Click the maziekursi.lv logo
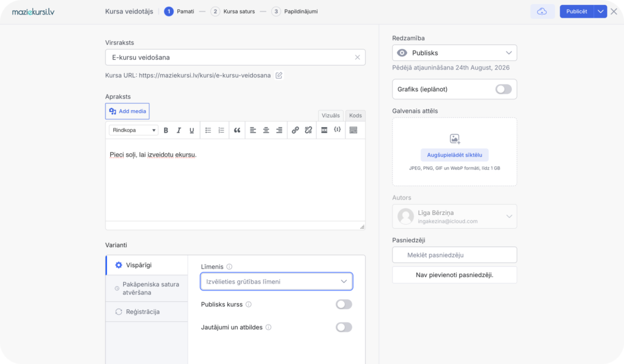The image size is (624, 364). 34,12
